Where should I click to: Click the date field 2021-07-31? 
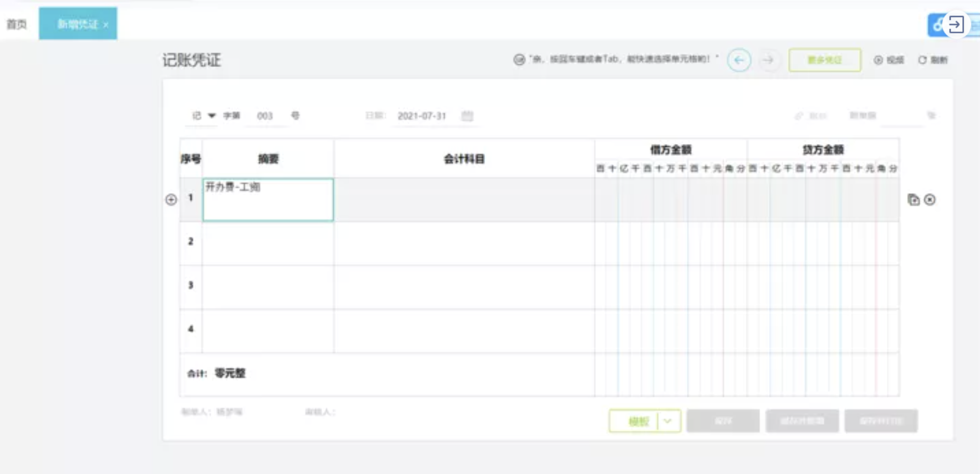click(x=422, y=116)
